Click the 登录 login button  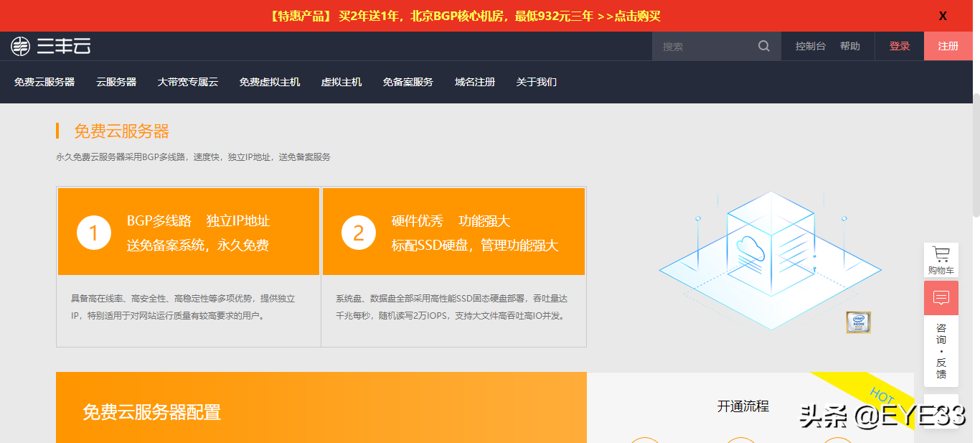tap(900, 46)
